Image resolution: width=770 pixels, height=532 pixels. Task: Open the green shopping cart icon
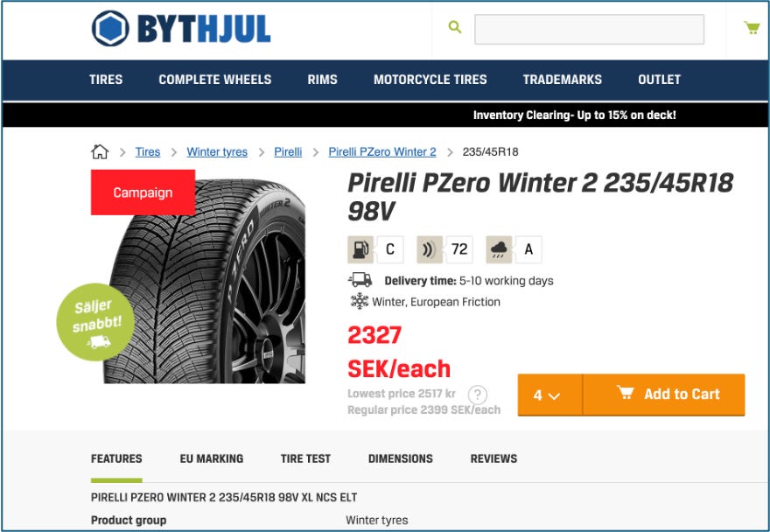pyautogui.click(x=752, y=27)
